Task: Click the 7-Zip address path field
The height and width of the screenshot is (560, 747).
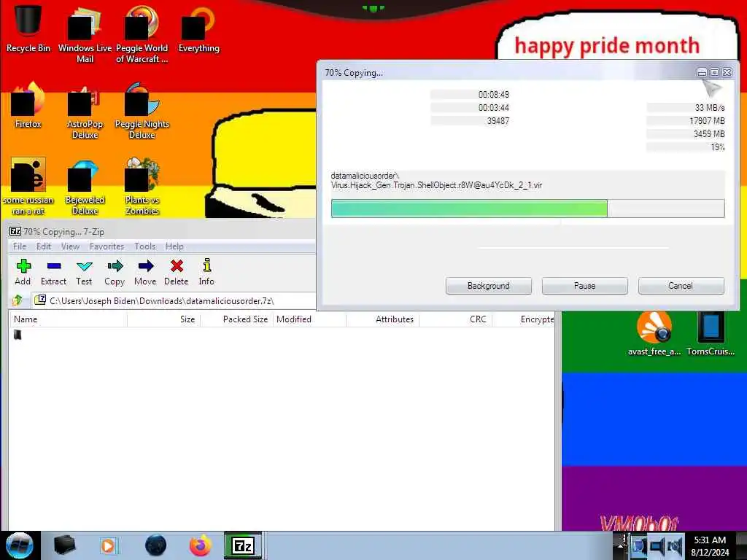Action: coord(174,301)
